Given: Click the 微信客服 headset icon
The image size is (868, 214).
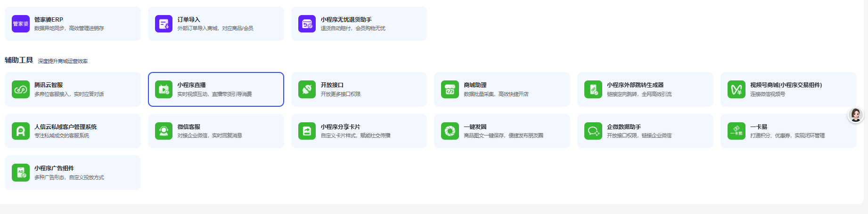Looking at the screenshot, I should (164, 131).
